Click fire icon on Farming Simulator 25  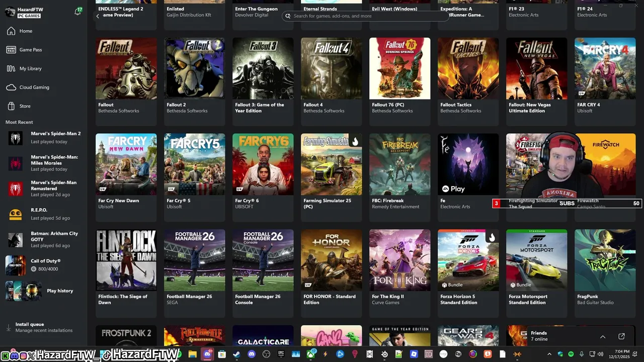(355, 142)
